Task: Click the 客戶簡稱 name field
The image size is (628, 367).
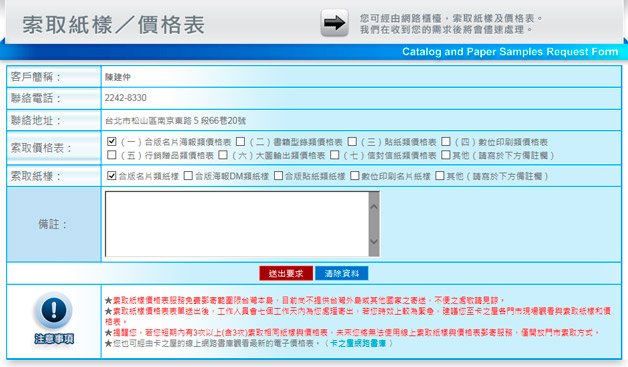Action: click(x=361, y=77)
